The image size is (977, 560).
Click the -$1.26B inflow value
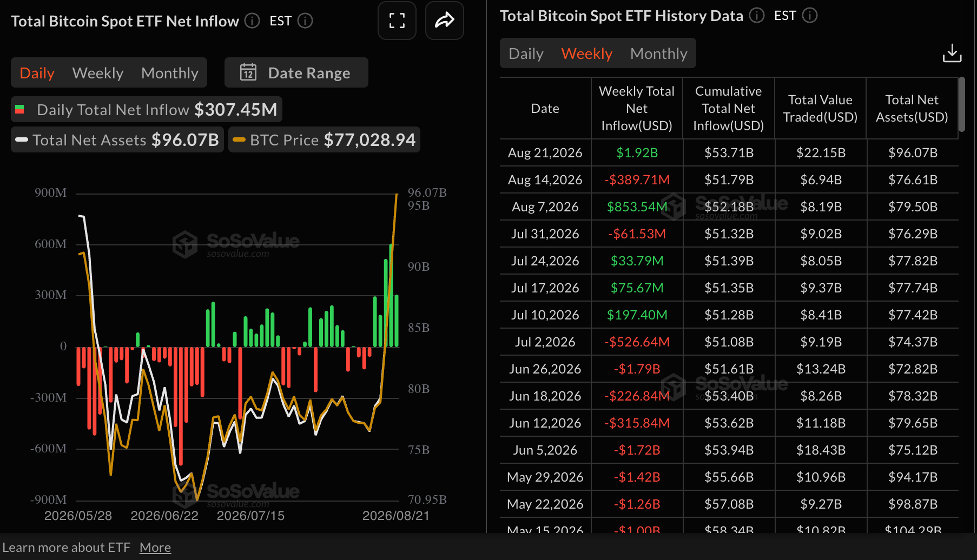click(637, 504)
